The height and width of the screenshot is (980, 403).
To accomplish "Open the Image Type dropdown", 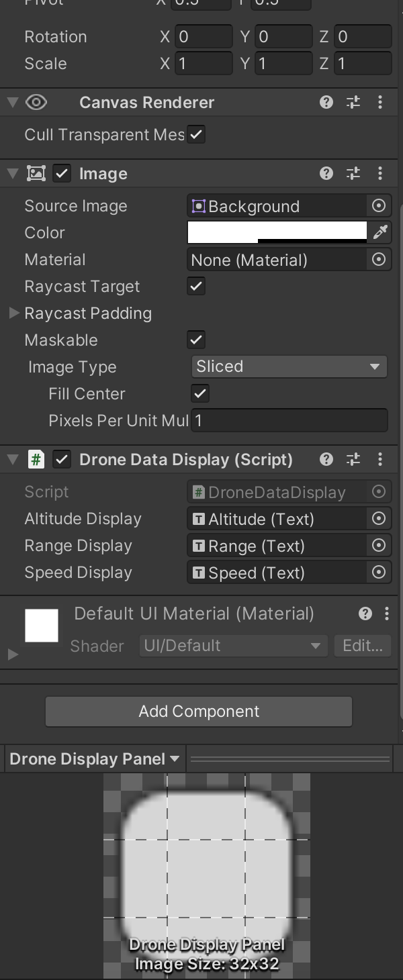I will [x=289, y=366].
